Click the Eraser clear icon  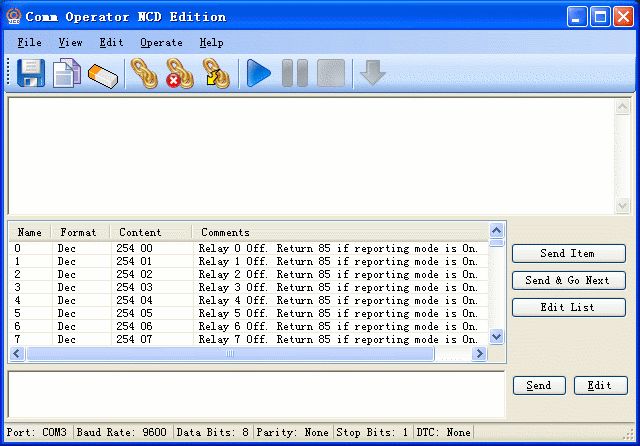(103, 76)
